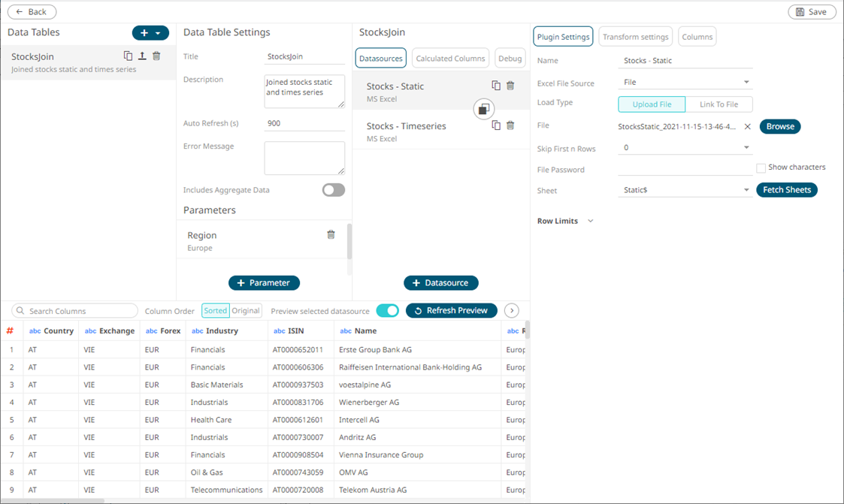The width and height of the screenshot is (844, 504).
Task: Click the round arrow next to Refresh Preview
Action: click(x=512, y=310)
